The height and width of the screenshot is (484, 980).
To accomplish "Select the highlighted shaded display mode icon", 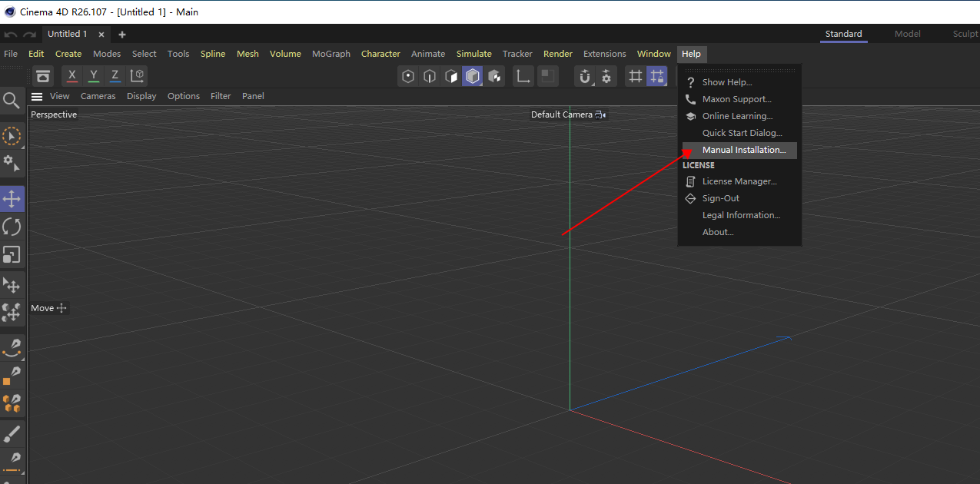I will click(x=473, y=76).
